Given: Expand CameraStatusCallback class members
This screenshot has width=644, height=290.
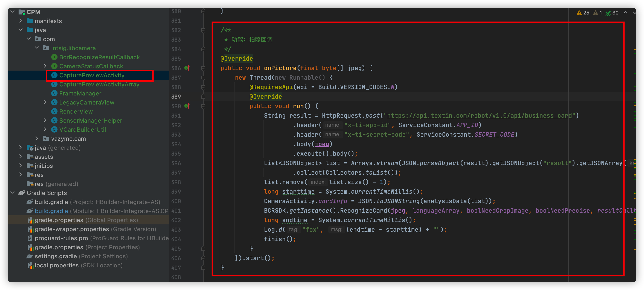Looking at the screenshot, I should tap(45, 66).
